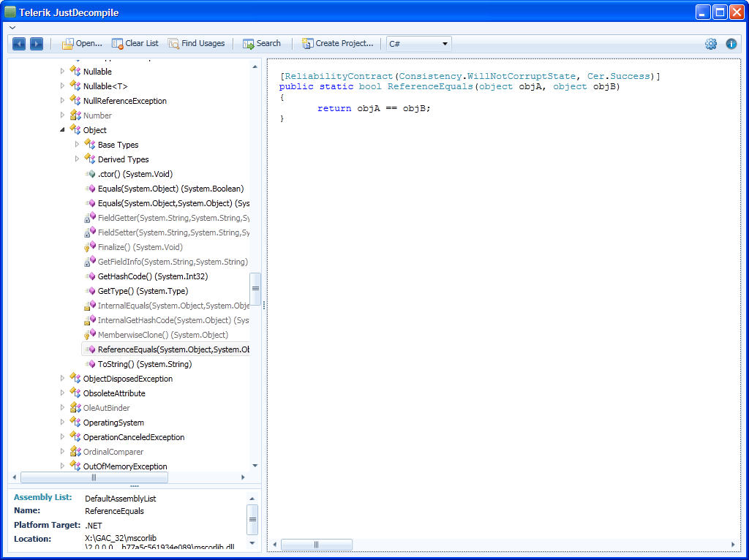Screen dimensions: 749x560
Task: Click the class icon beside NullReferenceException
Action: [x=75, y=100]
